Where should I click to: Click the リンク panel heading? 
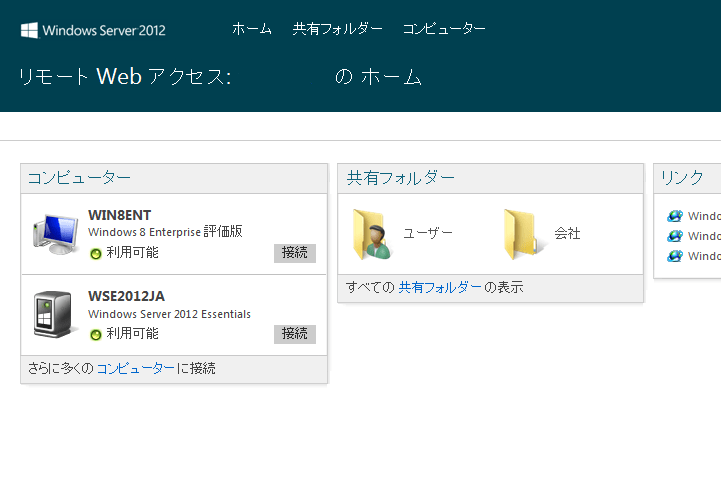coord(682,178)
